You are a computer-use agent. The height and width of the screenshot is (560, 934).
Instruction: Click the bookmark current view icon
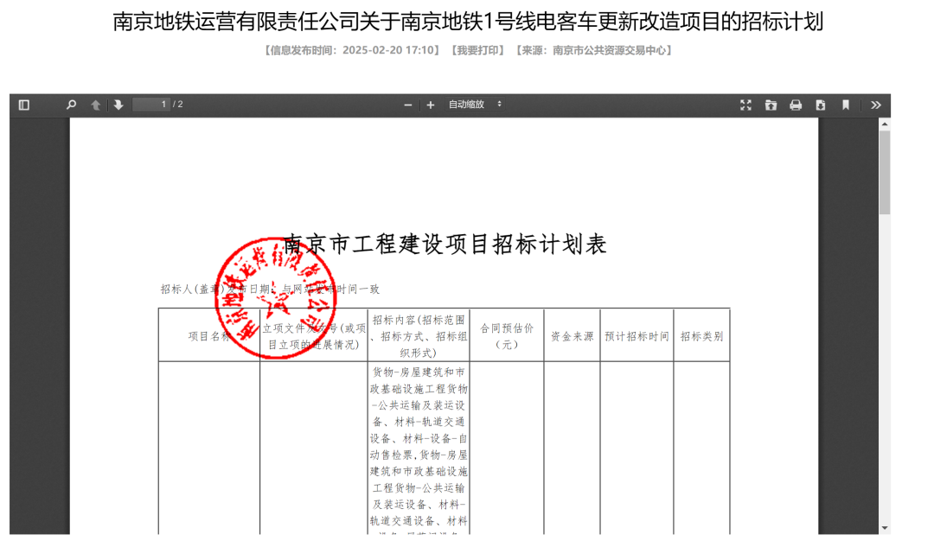(x=845, y=105)
